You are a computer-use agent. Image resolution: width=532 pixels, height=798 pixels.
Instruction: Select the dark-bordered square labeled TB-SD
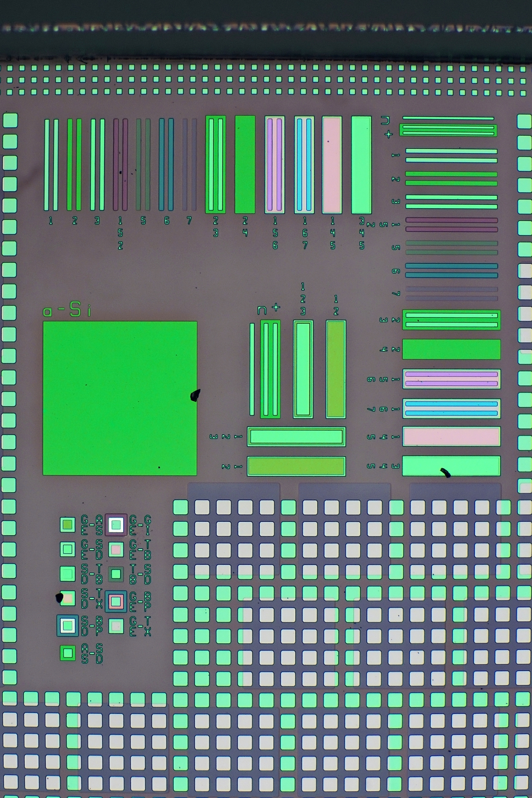click(116, 574)
